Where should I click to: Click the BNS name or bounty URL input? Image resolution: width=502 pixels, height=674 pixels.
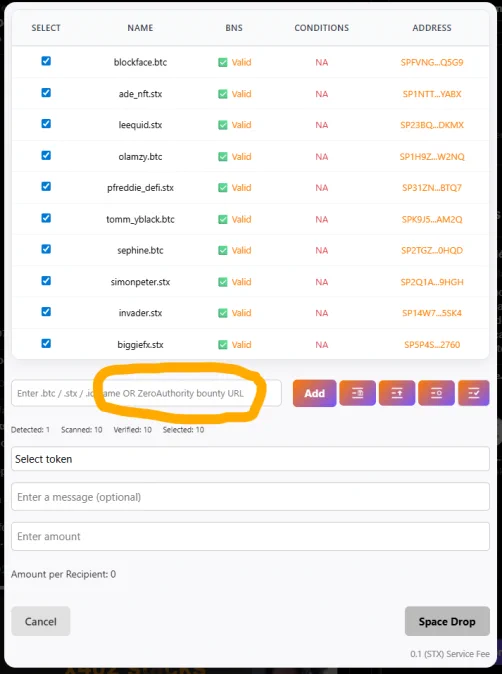point(146,393)
